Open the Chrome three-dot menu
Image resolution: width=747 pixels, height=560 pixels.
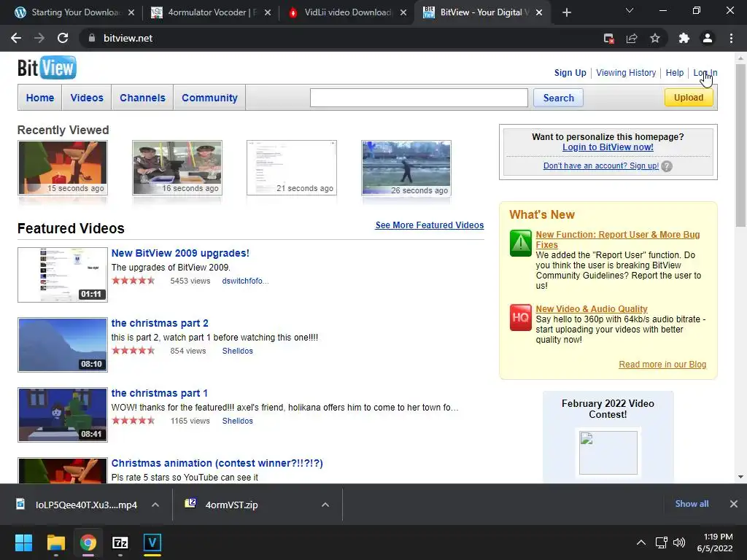tap(731, 38)
